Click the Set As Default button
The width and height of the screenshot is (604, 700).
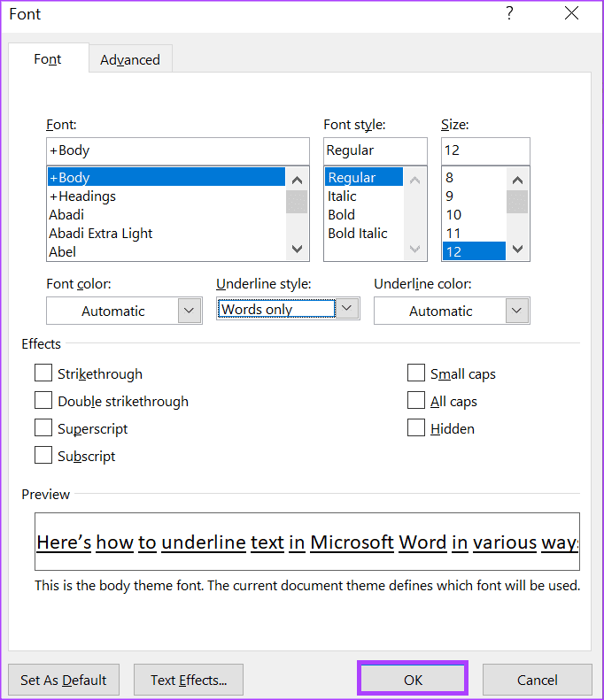coord(64,680)
